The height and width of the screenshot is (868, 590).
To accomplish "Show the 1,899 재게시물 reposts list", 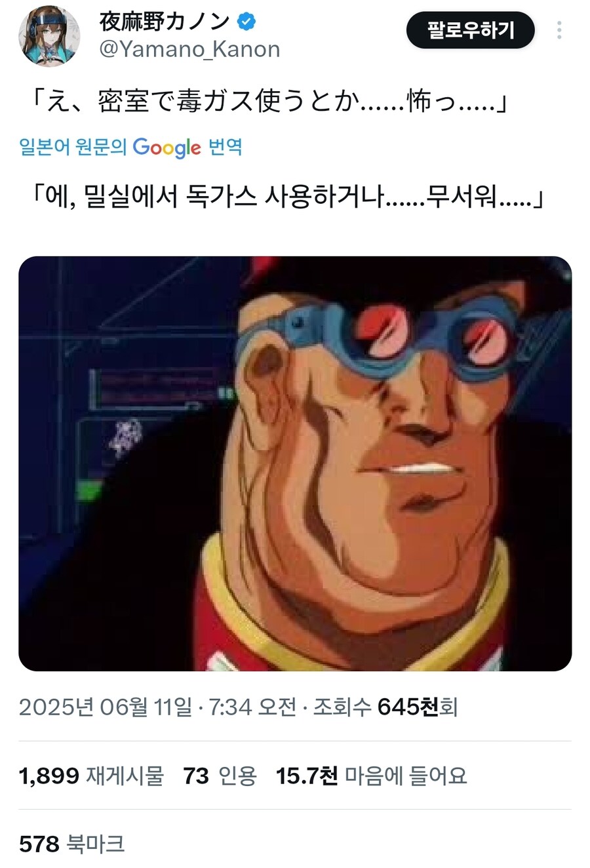I will tap(91, 776).
